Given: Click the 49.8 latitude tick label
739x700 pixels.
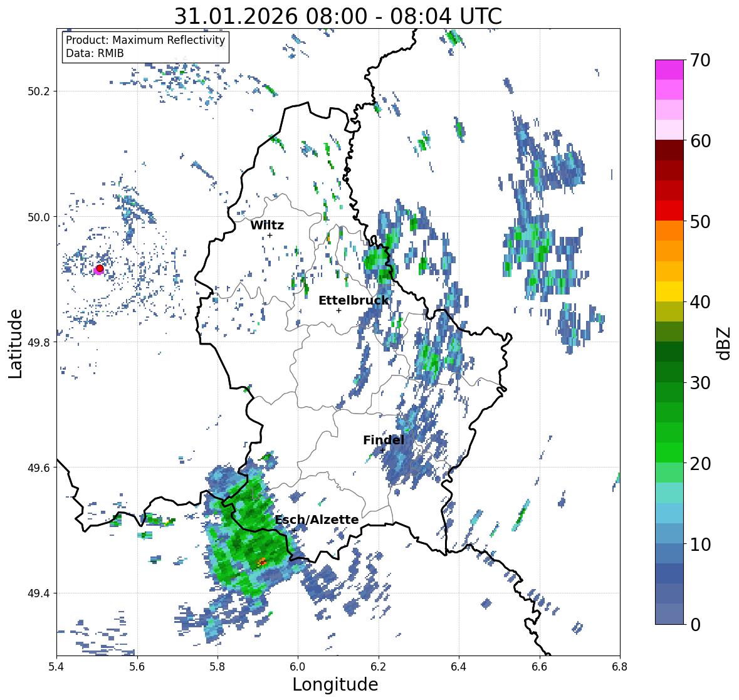Looking at the screenshot, I should pyautogui.click(x=39, y=342).
